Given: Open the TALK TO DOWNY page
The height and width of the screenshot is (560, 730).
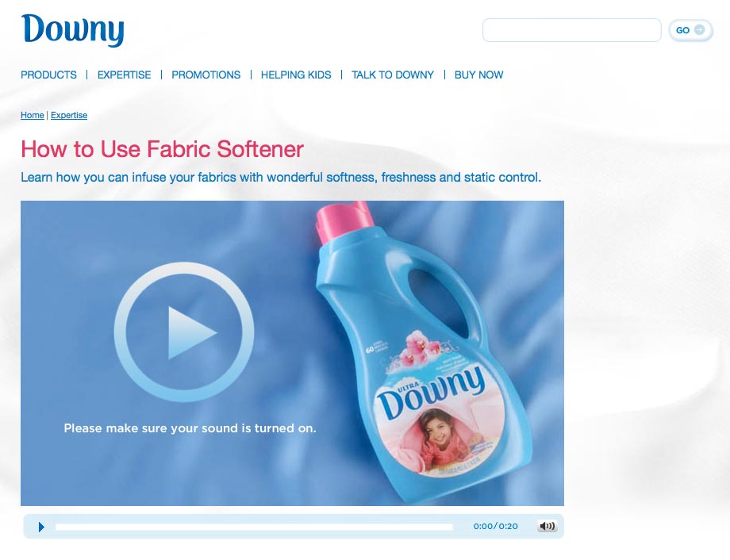Looking at the screenshot, I should pyautogui.click(x=393, y=75).
